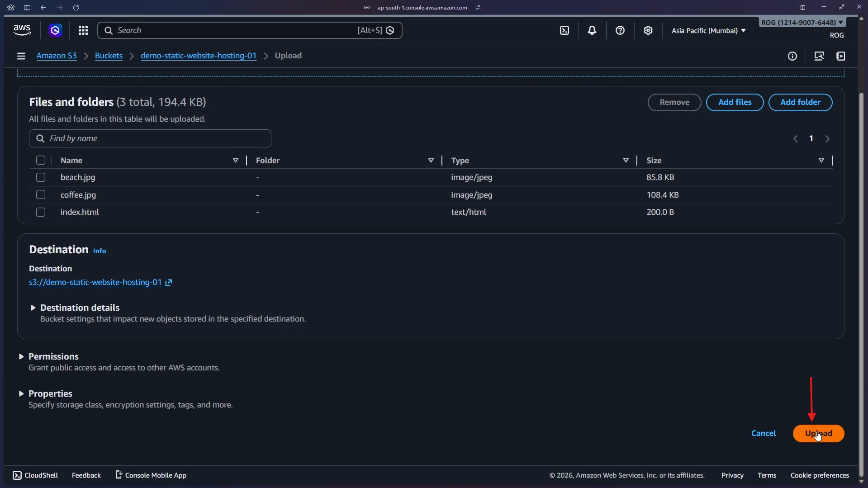The image size is (868, 488).
Task: Open the settings gear icon
Action: [x=648, y=30]
